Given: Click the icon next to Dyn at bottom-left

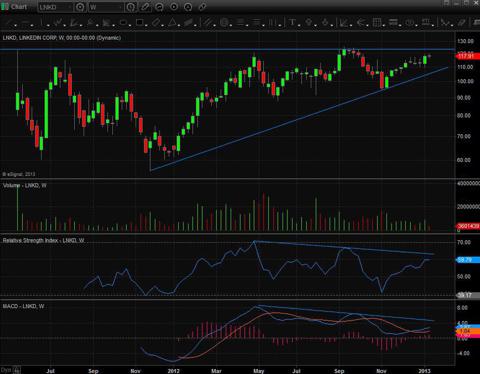Looking at the screenshot, I should 17,370.
